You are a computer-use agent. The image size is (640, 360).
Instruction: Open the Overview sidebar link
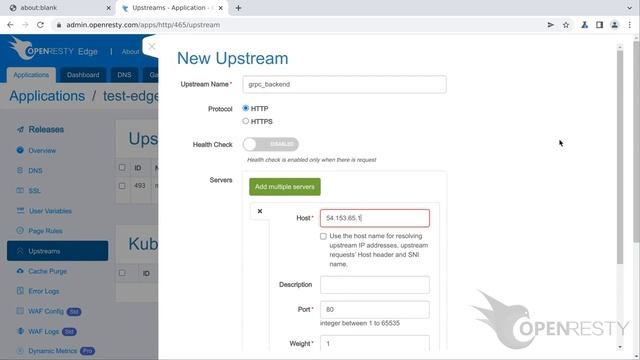tap(42, 151)
